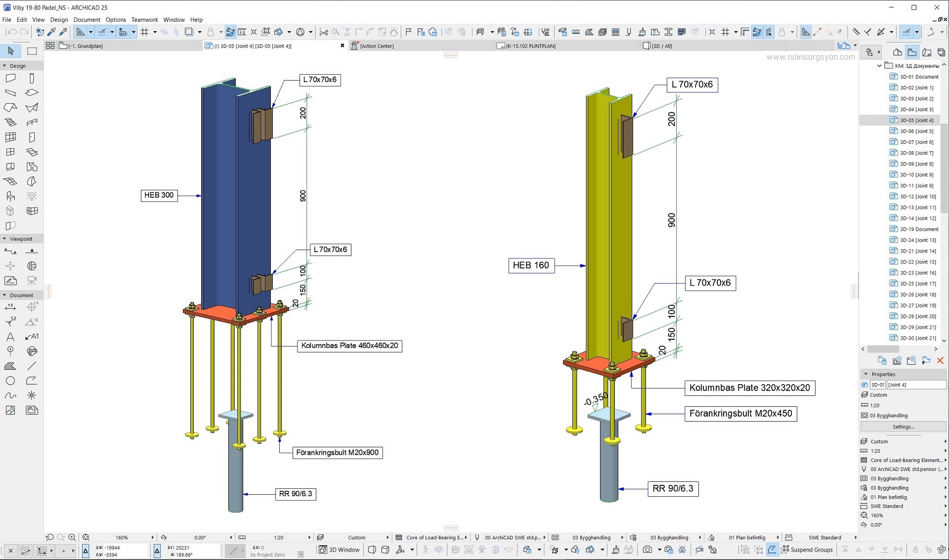
Task: Choose the Object chair tool
Action: click(10, 196)
